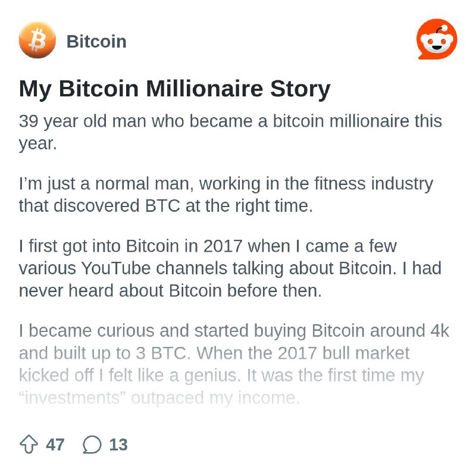Open the Reddit logo icon
Viewport: 476px width, 476px height.
[x=437, y=39]
